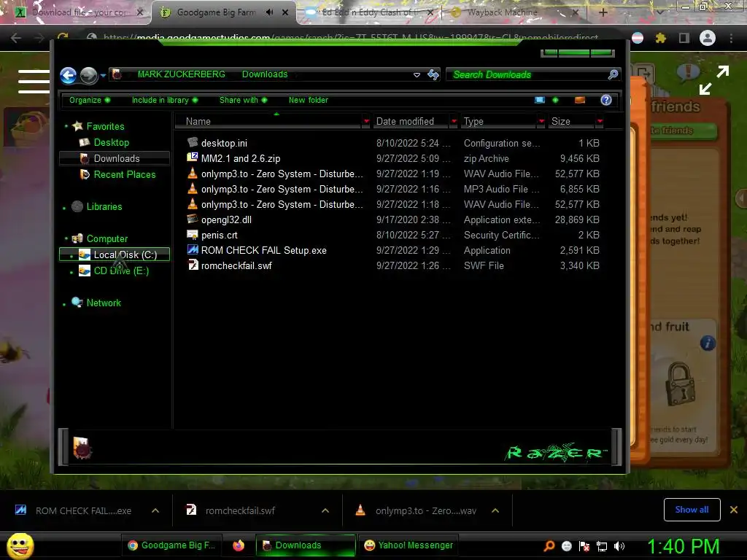Image resolution: width=747 pixels, height=560 pixels.
Task: Click the desktop.ini file icon
Action: coord(193,142)
